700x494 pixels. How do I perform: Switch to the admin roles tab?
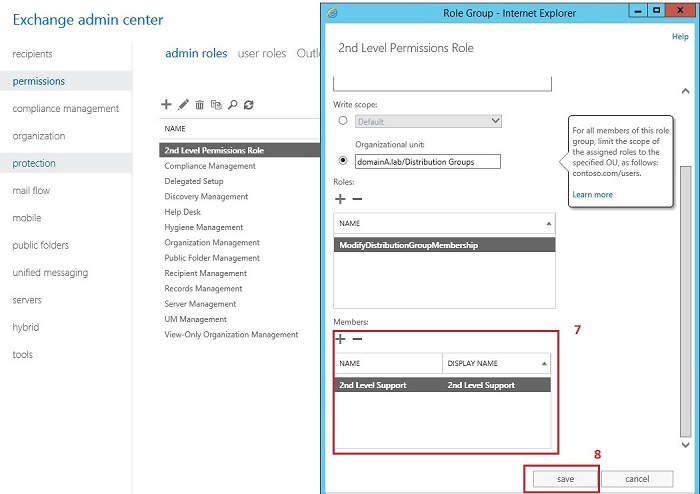(x=196, y=53)
